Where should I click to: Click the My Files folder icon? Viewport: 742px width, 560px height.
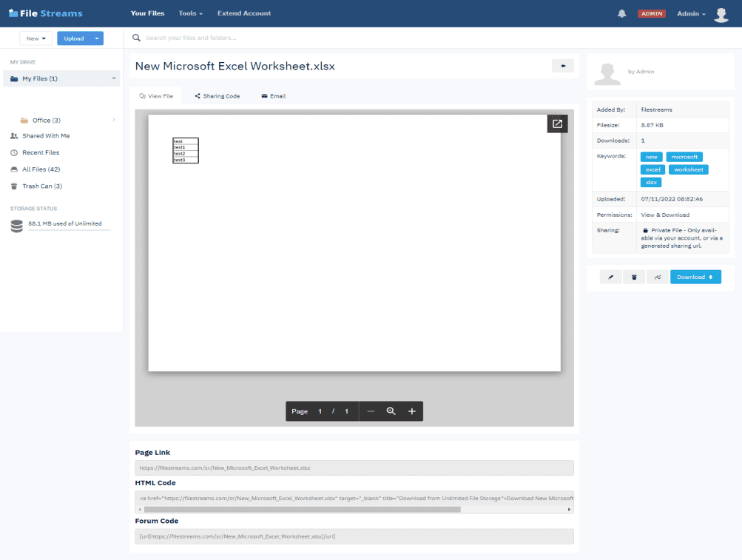14,78
